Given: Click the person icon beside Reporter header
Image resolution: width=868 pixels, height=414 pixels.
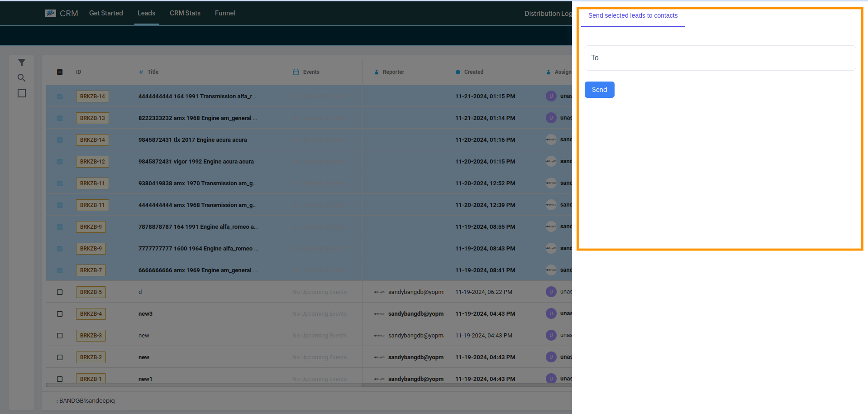Looking at the screenshot, I should pyautogui.click(x=377, y=72).
